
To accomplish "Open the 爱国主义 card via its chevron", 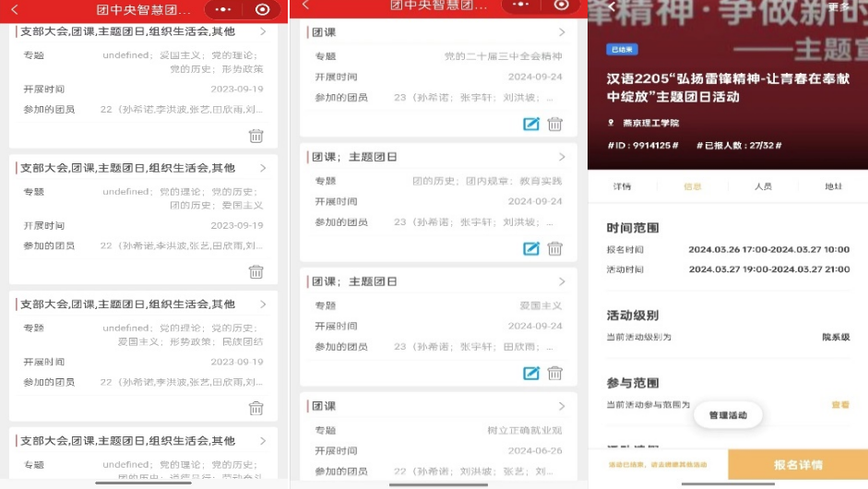I will (562, 281).
